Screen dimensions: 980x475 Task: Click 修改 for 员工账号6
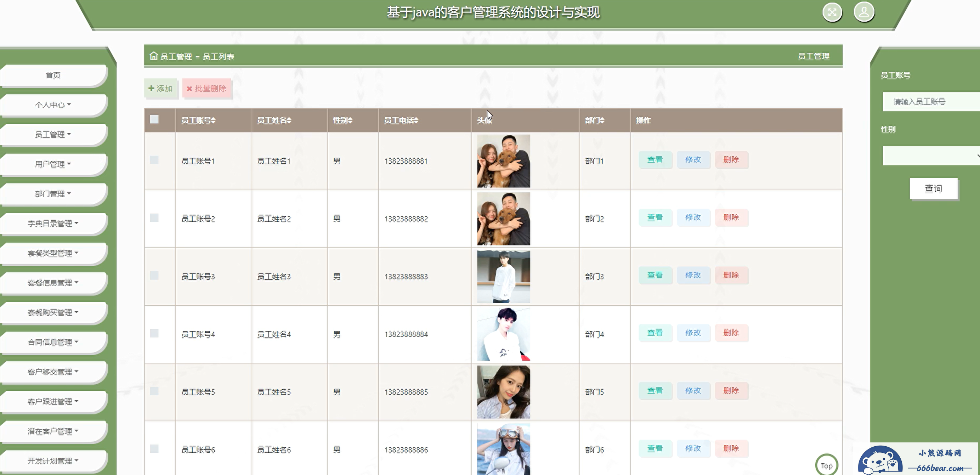click(x=693, y=448)
